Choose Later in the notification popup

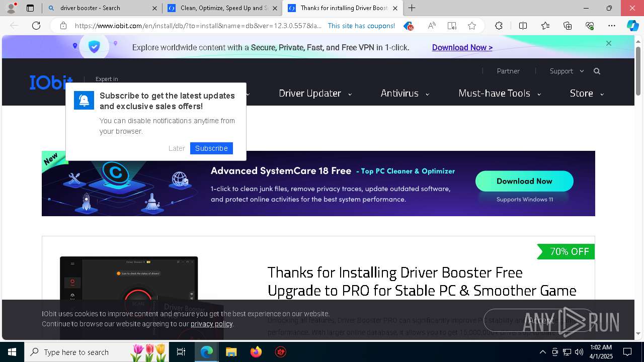pyautogui.click(x=177, y=148)
